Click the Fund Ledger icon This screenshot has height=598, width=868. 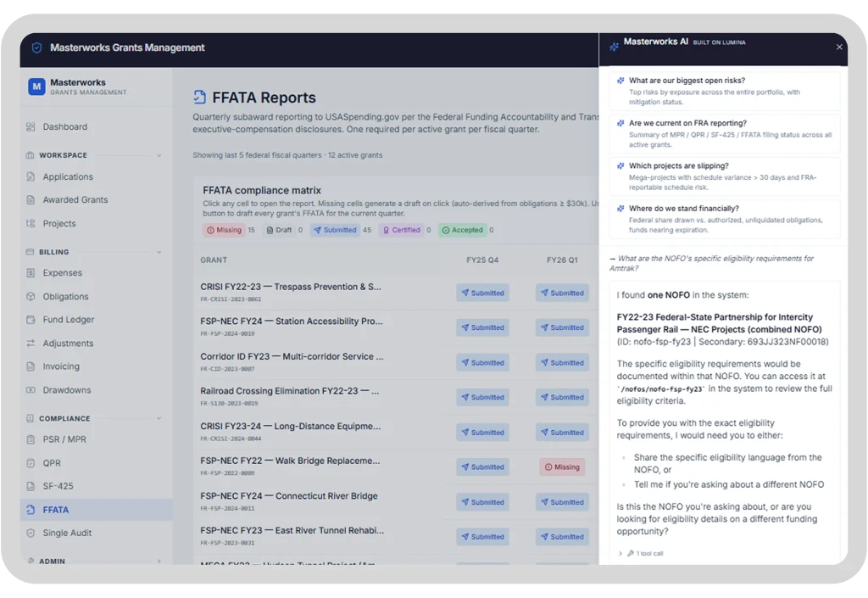(31, 320)
